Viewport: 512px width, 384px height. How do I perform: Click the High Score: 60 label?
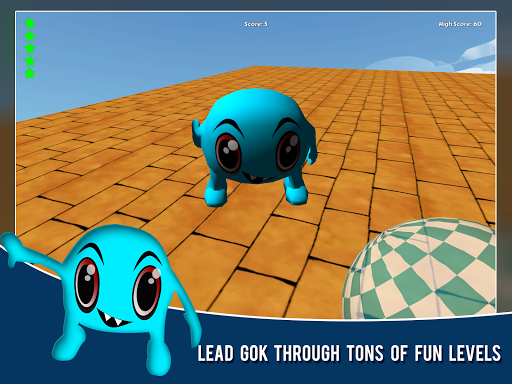coord(460,24)
